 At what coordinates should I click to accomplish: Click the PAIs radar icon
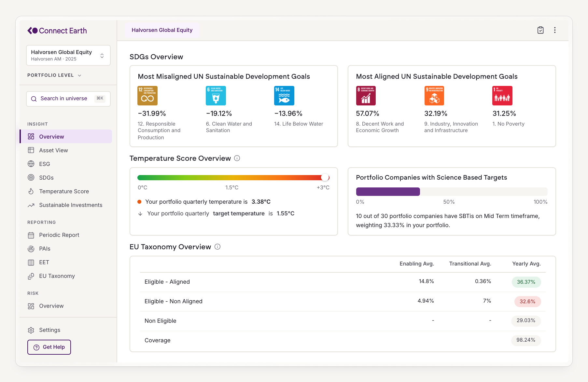pyautogui.click(x=31, y=249)
